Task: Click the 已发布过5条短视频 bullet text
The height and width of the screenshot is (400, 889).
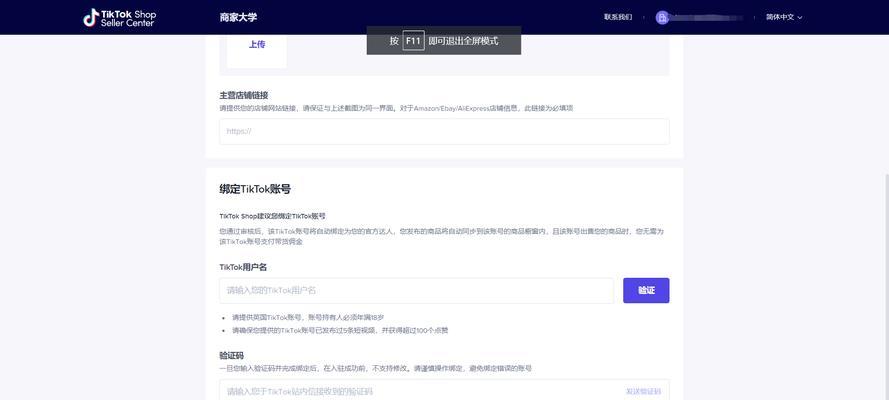Action: [x=340, y=330]
